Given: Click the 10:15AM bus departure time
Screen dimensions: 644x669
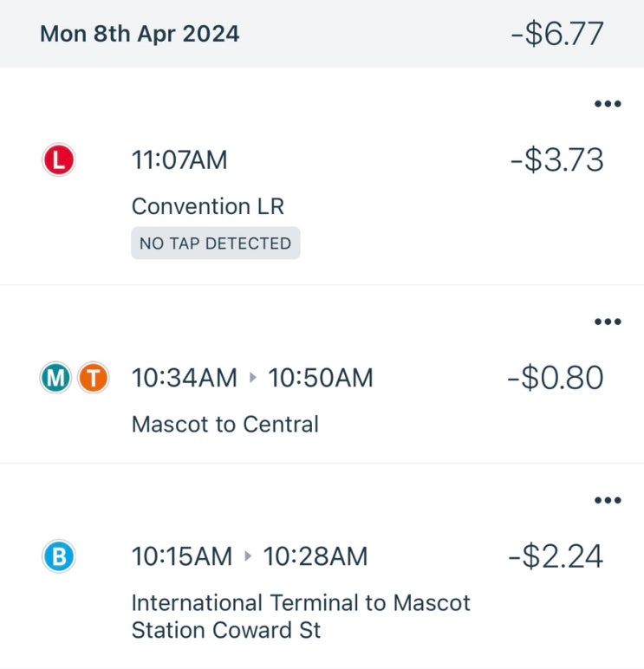Looking at the screenshot, I should (181, 556).
